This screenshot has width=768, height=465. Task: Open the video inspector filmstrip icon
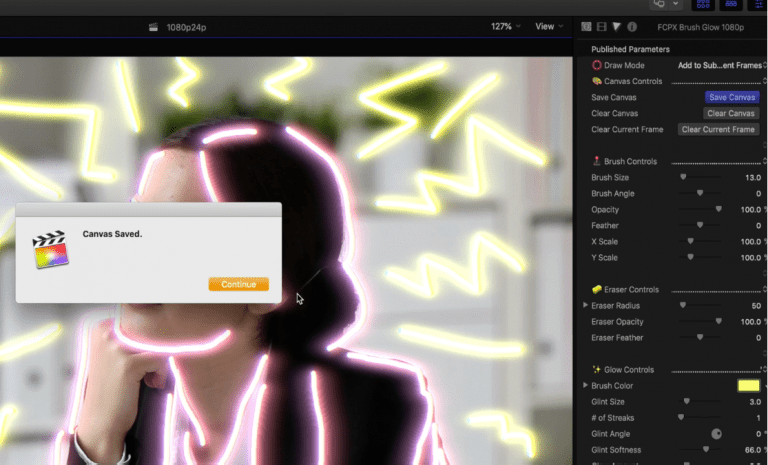[x=601, y=27]
